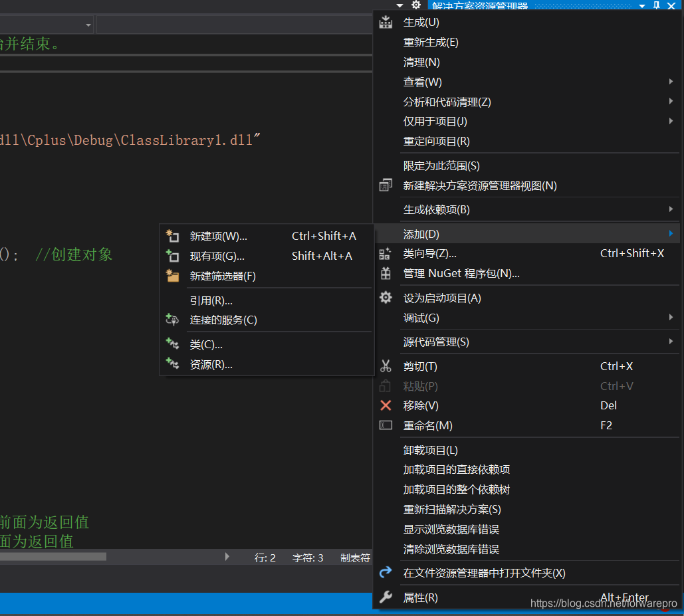Open the editor navigation dropdown arrow
The image size is (684, 616).
88,25
